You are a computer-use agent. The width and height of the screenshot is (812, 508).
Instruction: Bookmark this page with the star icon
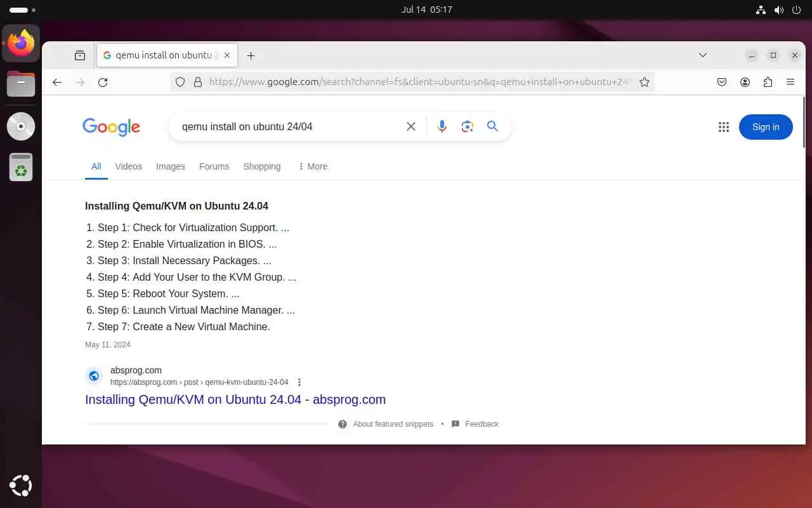click(x=645, y=82)
